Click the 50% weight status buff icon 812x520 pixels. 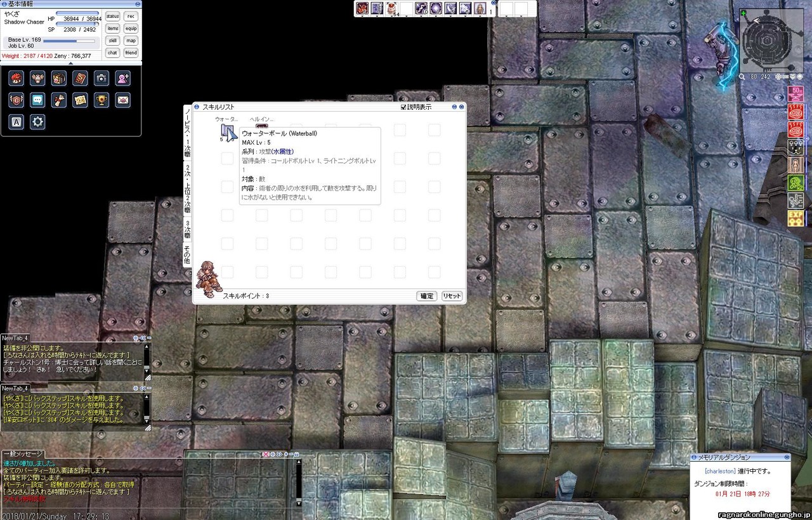pos(796,94)
